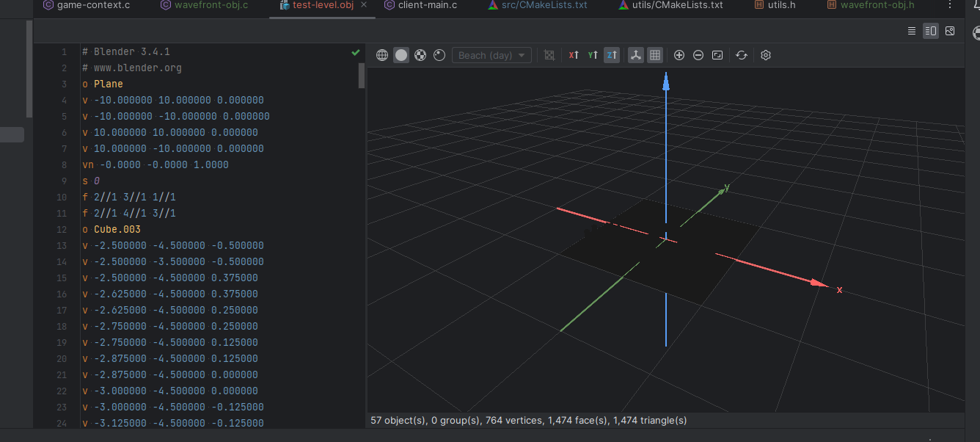Click 'v 10.000000 -10.000000 0.000000' line
The width and height of the screenshot is (980, 442).
pyautogui.click(x=173, y=148)
